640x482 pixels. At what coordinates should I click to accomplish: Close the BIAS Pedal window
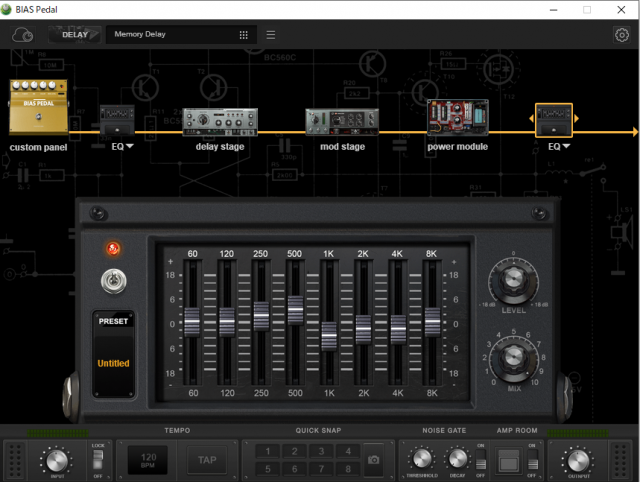pos(621,9)
